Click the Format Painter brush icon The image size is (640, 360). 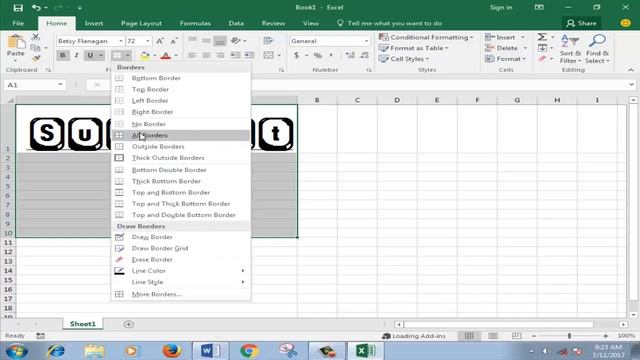pyautogui.click(x=36, y=58)
